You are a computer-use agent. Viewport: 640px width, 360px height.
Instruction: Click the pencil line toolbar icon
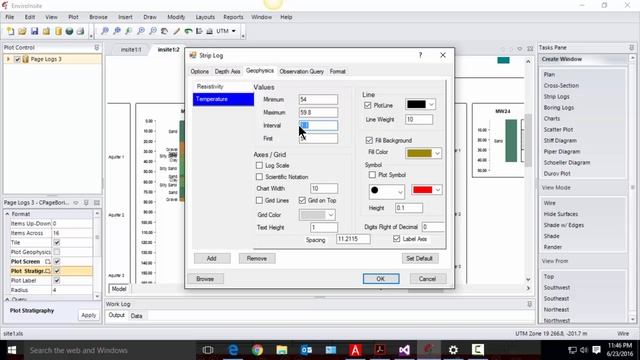(x=176, y=31)
